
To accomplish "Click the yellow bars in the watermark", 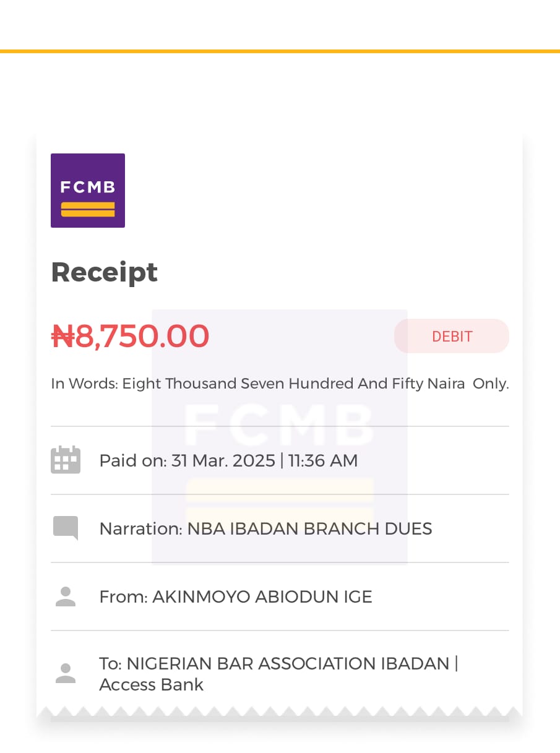I will click(279, 501).
